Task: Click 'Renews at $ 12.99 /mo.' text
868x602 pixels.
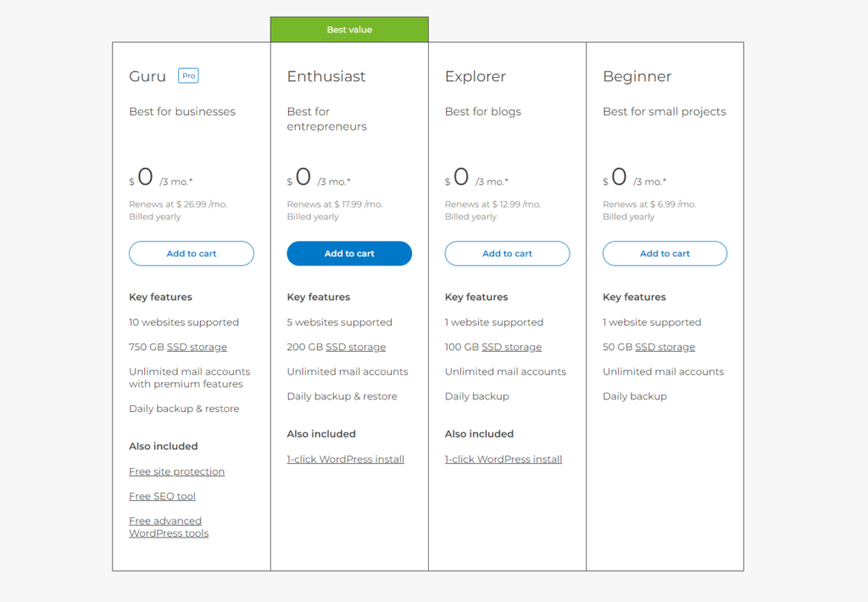Action: coord(492,204)
